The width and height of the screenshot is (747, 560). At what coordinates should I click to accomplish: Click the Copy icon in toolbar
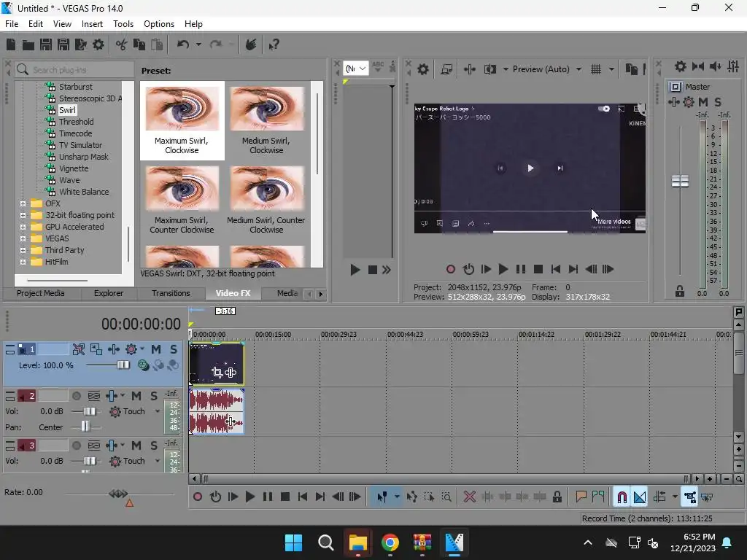(139, 44)
